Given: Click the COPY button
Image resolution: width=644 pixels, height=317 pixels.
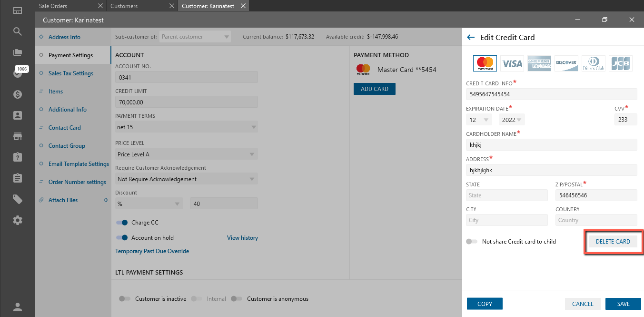Looking at the screenshot, I should pos(485,304).
